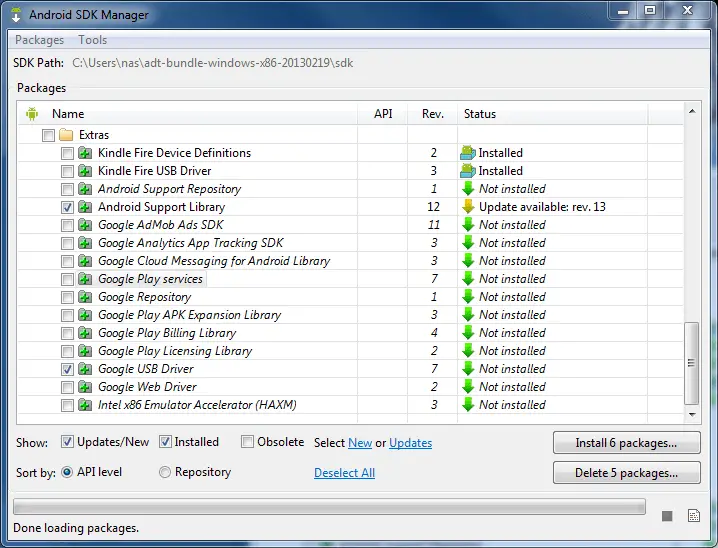The height and width of the screenshot is (548, 718).
Task: Click the Android robot icon in the Packages header
Action: click(x=32, y=114)
